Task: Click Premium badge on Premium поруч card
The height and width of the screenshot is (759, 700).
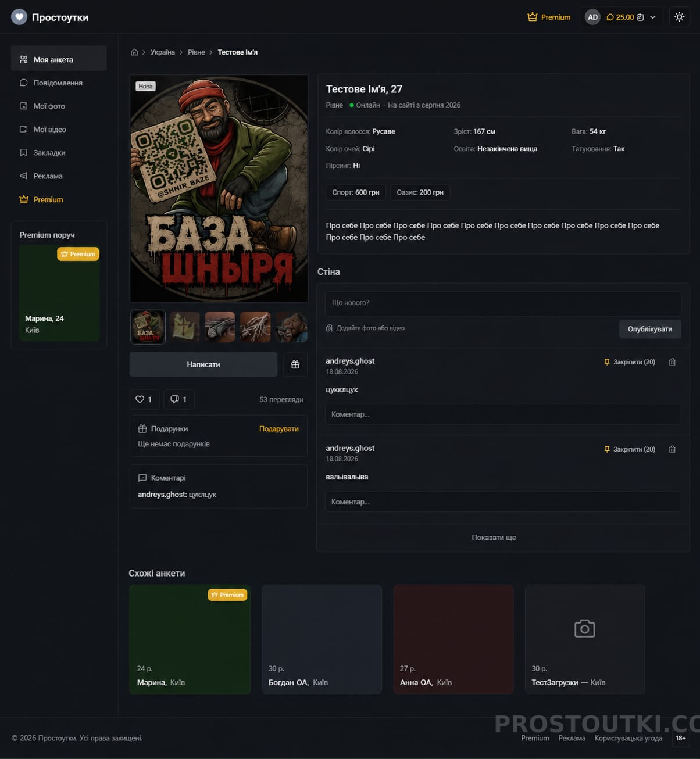Action: (x=78, y=254)
